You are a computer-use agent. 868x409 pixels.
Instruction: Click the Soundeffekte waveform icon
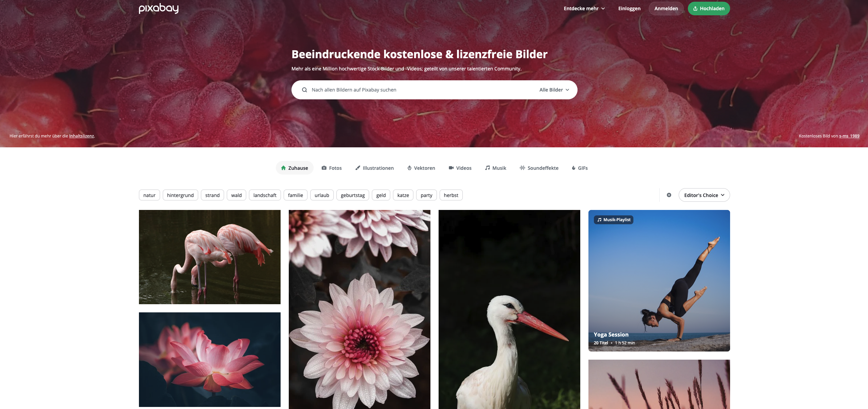click(x=522, y=168)
